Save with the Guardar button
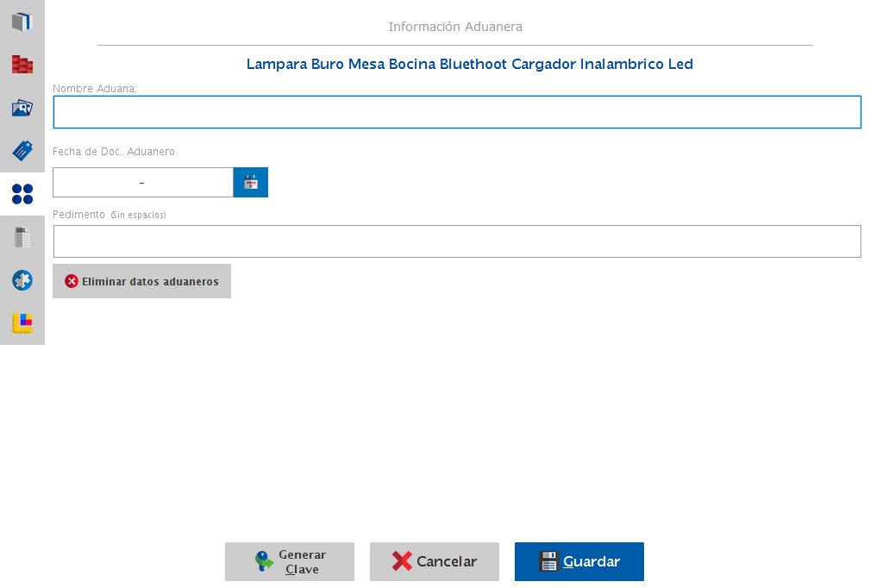This screenshot has height=588, width=870. pyautogui.click(x=579, y=562)
